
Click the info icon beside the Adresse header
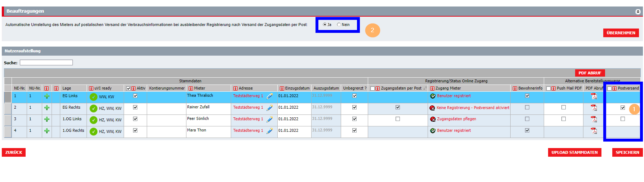point(235,88)
